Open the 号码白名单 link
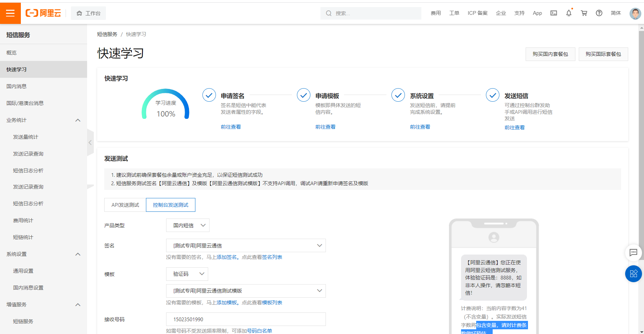Screen dimensions: 644x334 260,331
